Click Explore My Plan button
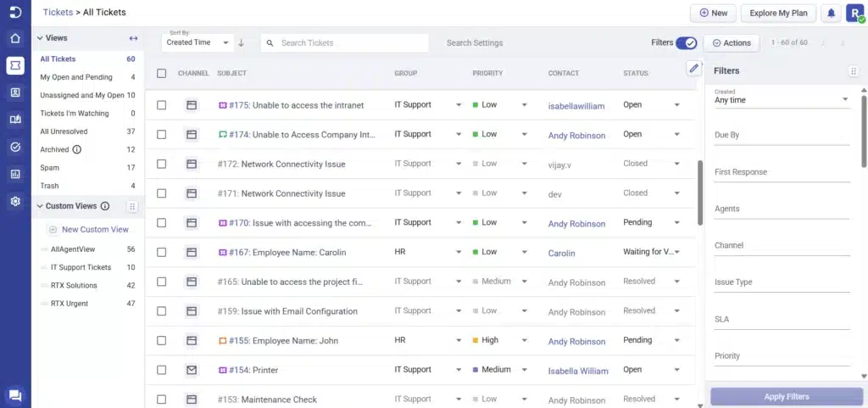This screenshot has width=868, height=408. click(x=778, y=14)
